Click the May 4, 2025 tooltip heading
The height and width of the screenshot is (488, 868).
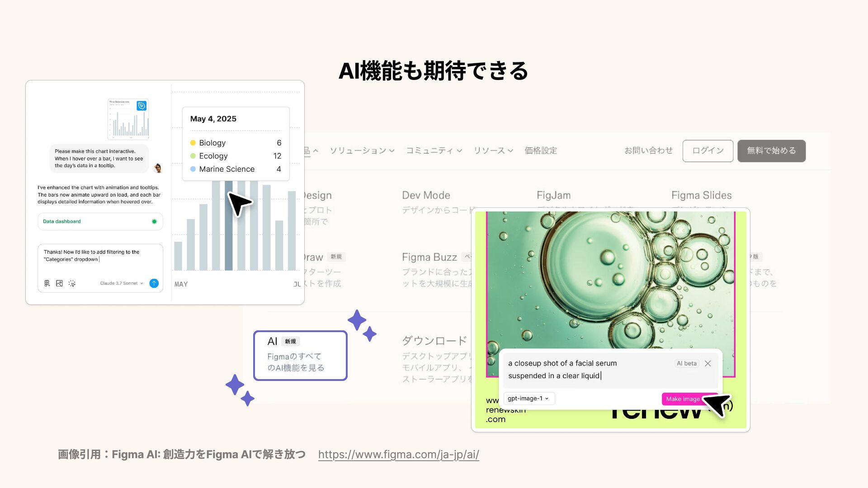click(x=213, y=119)
